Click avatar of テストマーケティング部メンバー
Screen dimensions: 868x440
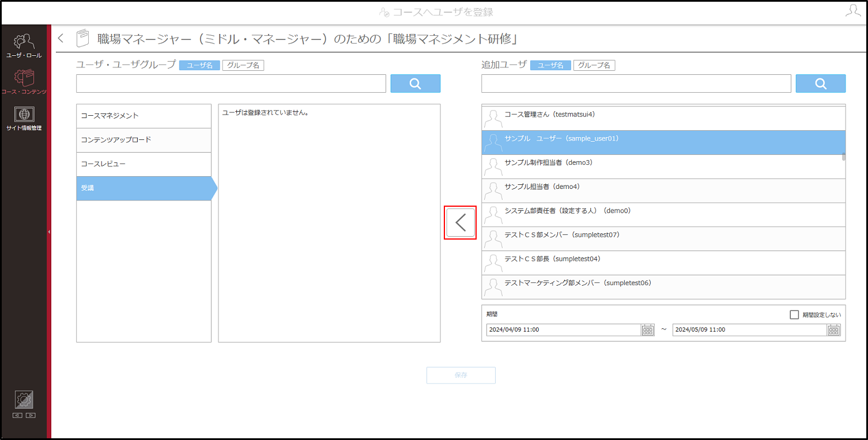493,287
